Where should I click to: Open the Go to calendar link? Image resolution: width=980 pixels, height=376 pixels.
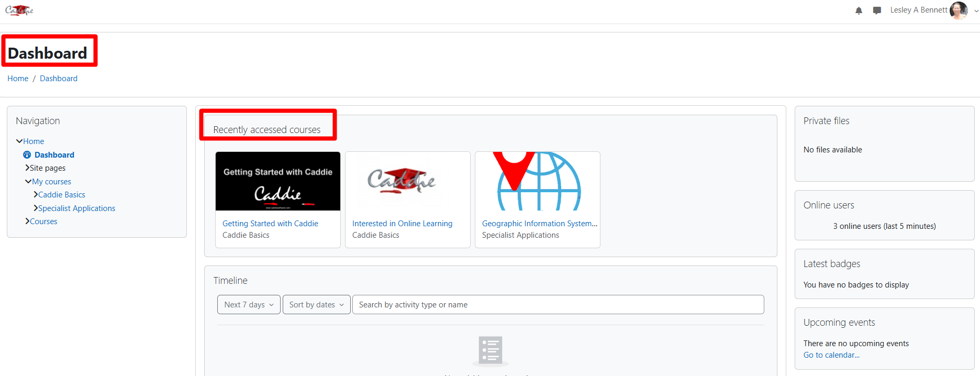click(831, 355)
